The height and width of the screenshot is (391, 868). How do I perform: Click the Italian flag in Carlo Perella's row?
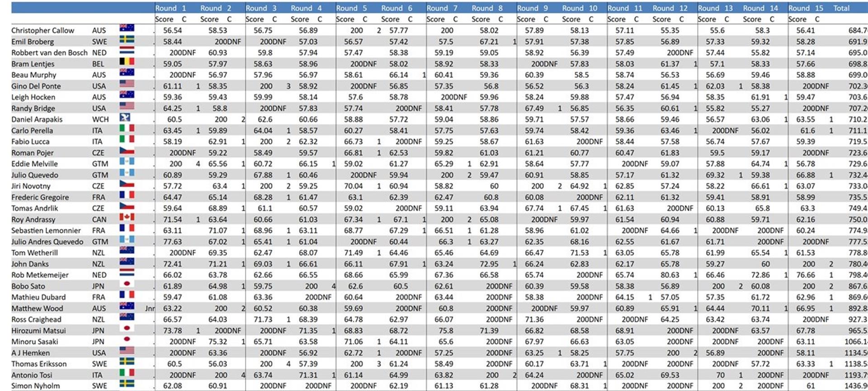point(127,128)
